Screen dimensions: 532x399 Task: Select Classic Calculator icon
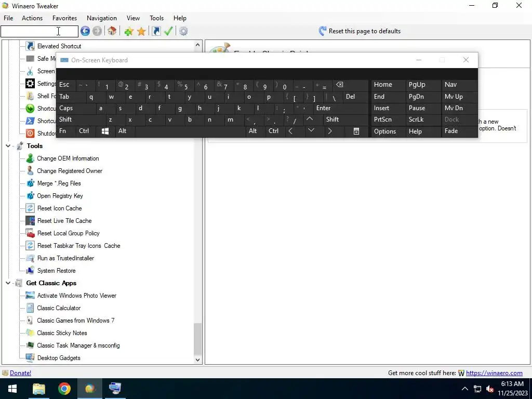pos(30,308)
